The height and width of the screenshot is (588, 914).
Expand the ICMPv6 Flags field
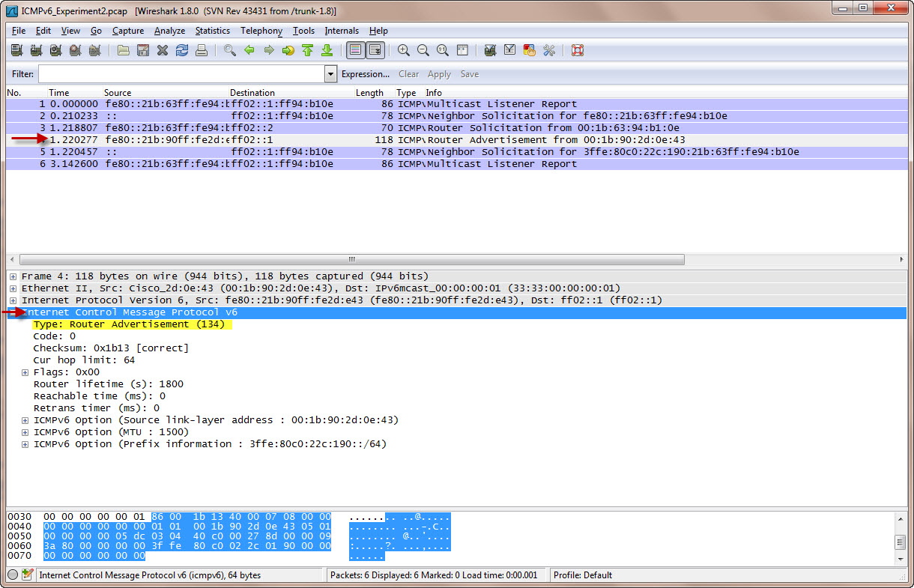pos(25,372)
